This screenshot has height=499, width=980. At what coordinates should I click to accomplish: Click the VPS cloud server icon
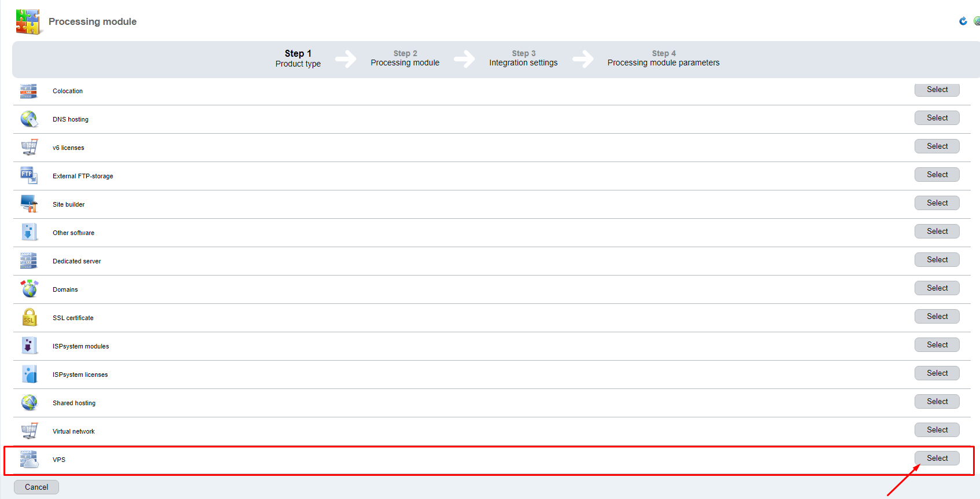click(29, 459)
